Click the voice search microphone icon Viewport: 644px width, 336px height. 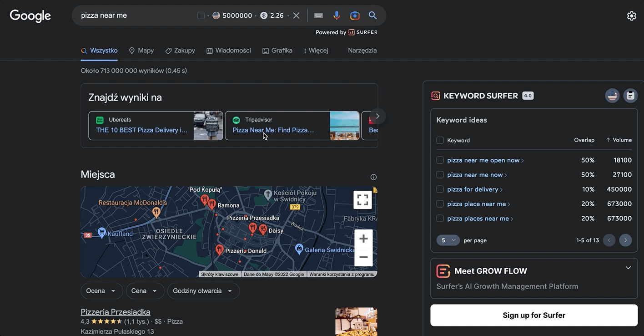click(x=337, y=15)
